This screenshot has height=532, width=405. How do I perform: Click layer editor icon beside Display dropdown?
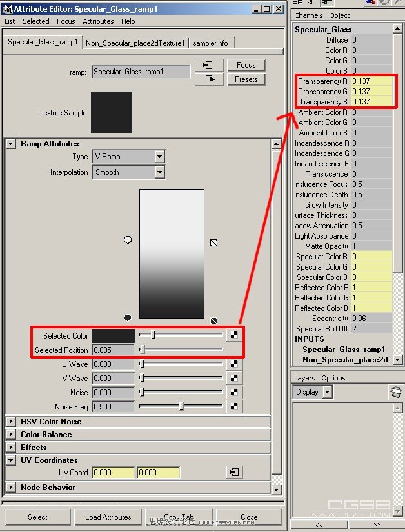click(395, 392)
